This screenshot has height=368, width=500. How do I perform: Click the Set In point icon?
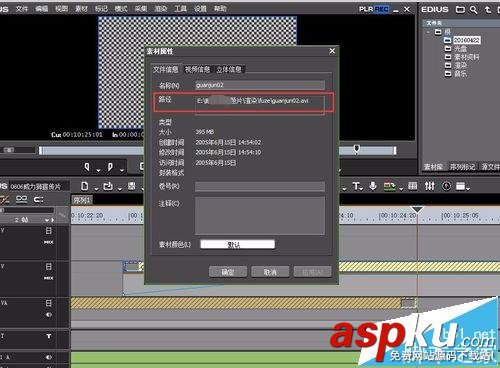click(x=87, y=167)
